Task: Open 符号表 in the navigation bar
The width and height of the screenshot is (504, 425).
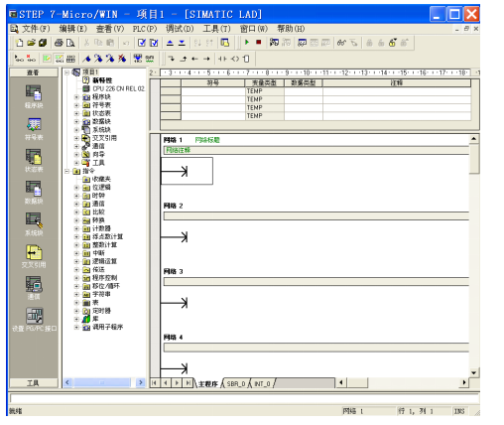Action: 34,128
